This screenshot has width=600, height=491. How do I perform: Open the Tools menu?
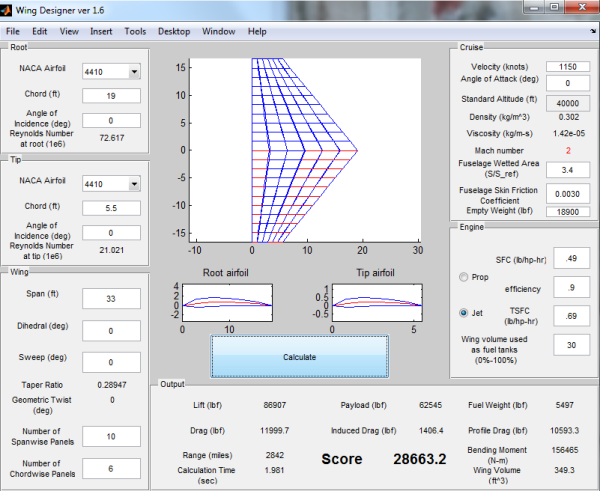(135, 31)
